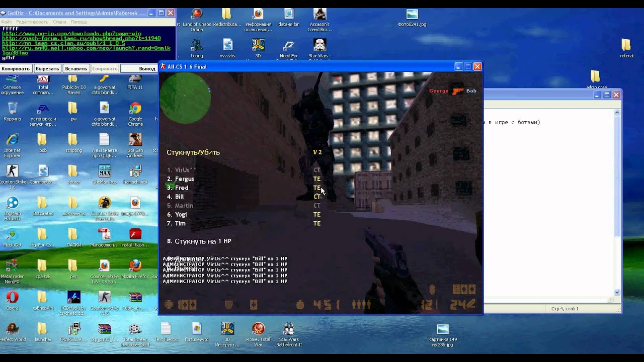Select option Стукнуть на 1 HP
The height and width of the screenshot is (362, 644).
[x=199, y=241]
